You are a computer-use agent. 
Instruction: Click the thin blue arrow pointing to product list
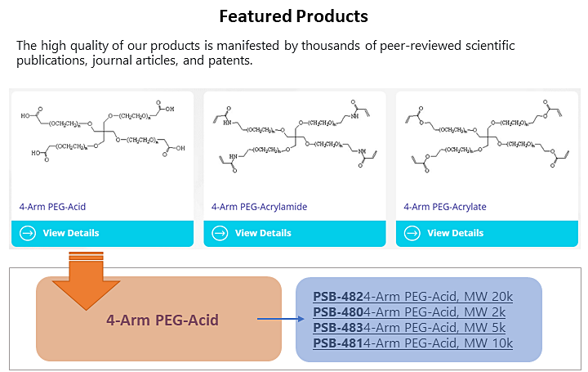(280, 319)
